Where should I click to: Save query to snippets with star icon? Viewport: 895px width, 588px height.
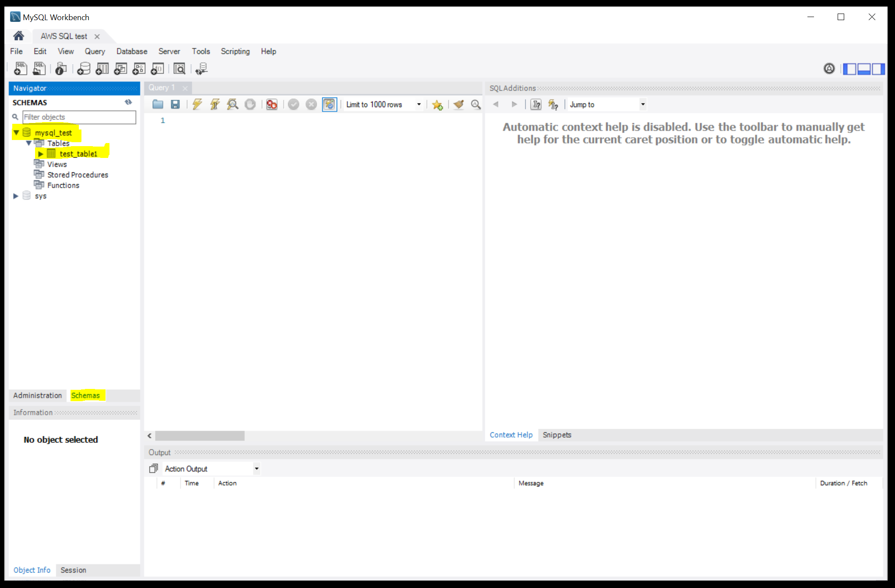(x=437, y=105)
